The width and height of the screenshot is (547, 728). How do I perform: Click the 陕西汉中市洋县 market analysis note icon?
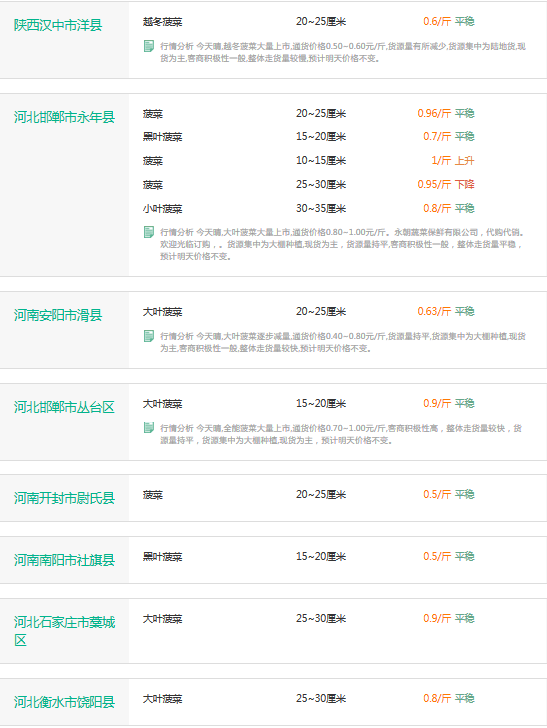pos(149,46)
